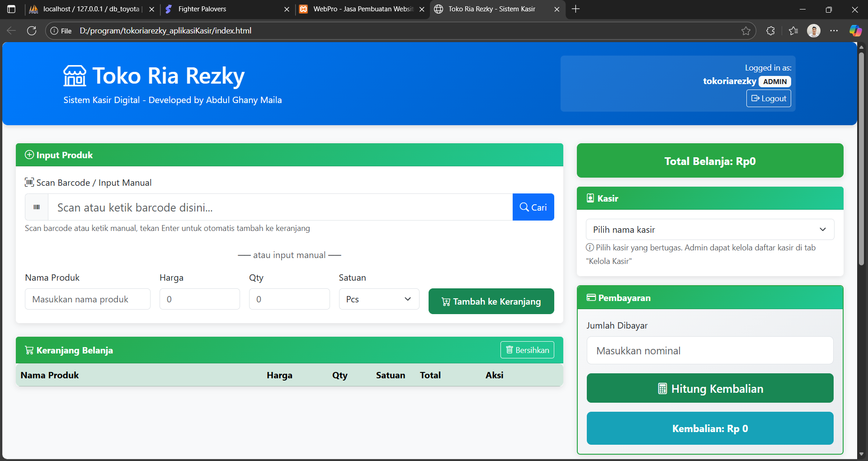Image resolution: width=868 pixels, height=461 pixels.
Task: Expand the Satuan Pcs dropdown
Action: [x=379, y=299]
